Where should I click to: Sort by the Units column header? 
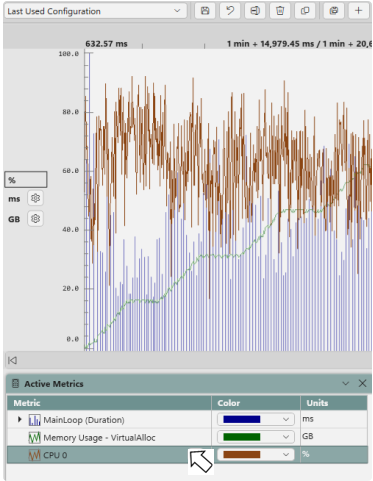[334, 403]
